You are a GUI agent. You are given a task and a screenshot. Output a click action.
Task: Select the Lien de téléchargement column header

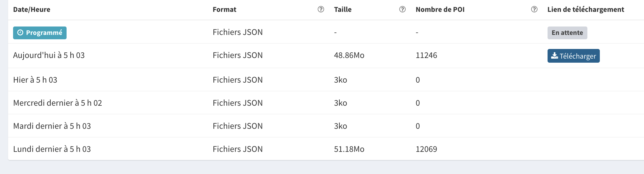(x=586, y=9)
